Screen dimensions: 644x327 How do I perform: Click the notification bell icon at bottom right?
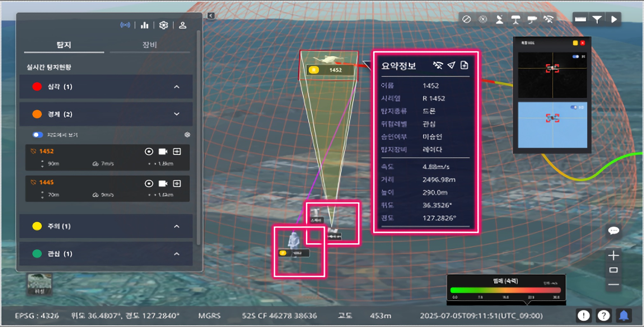(x=624, y=316)
